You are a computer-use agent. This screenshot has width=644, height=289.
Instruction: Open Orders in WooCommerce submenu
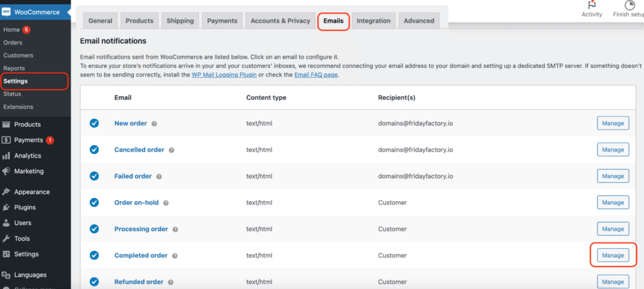(13, 43)
